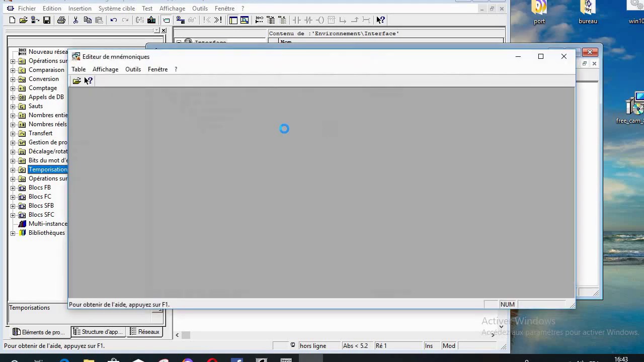The image size is (644, 362).
Task: Select Blocs FC in the catalog tree
Action: 40,197
